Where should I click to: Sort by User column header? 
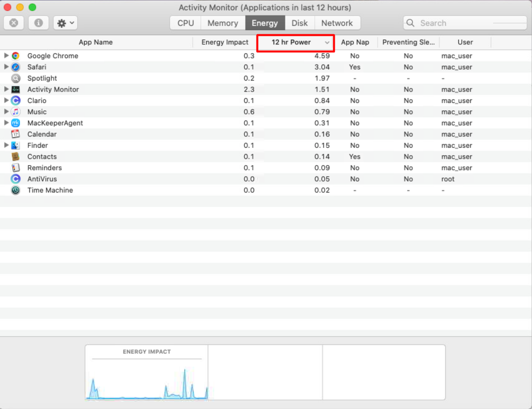point(465,42)
